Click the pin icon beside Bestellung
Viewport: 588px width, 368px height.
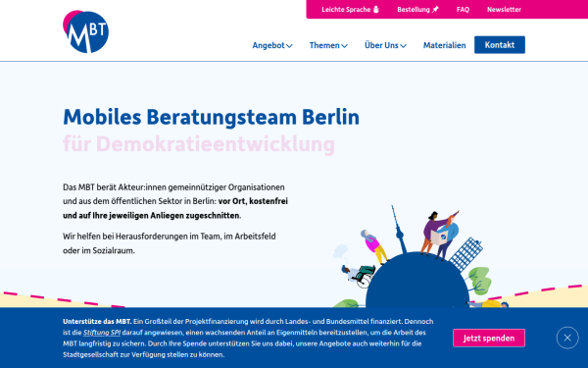pos(435,10)
